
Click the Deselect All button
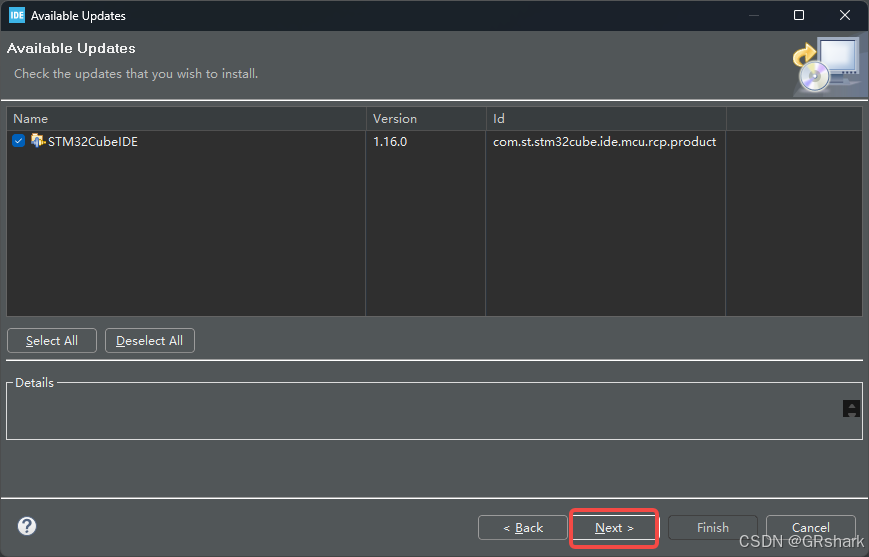150,340
